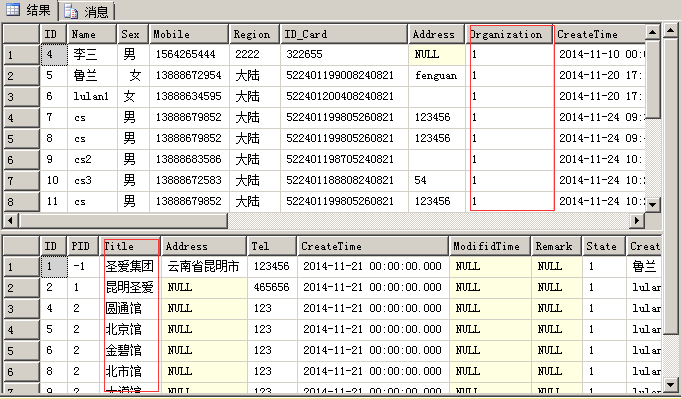Select the bottom grid cell containing 鲁兰
The image size is (681, 399).
coord(644,266)
